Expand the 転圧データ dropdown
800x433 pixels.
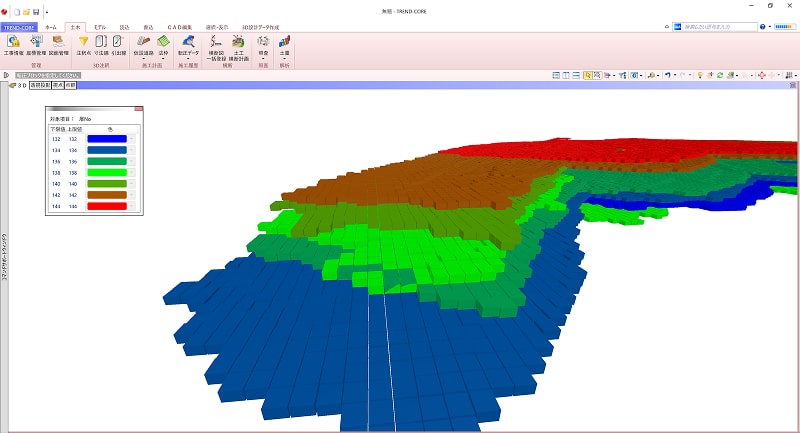click(187, 57)
